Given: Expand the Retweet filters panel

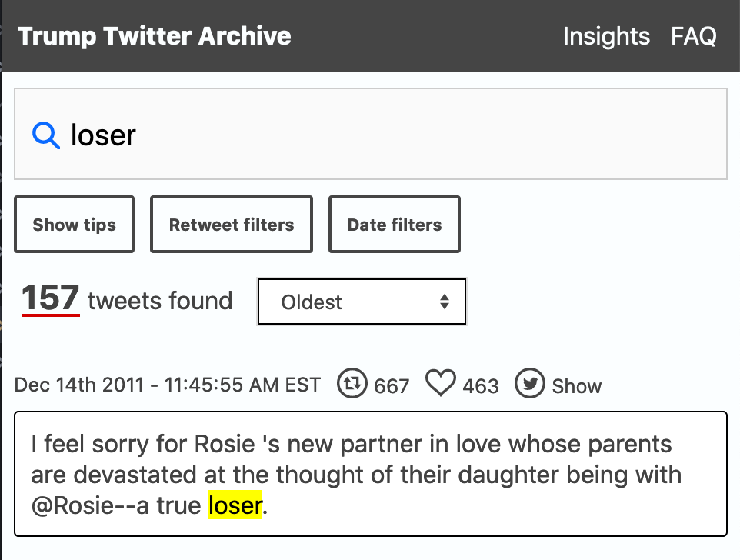Looking at the screenshot, I should [232, 225].
